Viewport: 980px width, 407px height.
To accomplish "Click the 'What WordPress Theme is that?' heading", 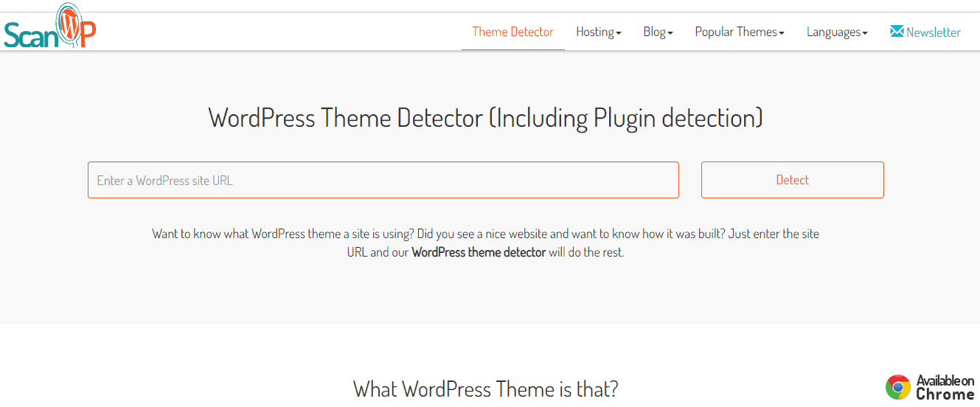I will click(485, 389).
